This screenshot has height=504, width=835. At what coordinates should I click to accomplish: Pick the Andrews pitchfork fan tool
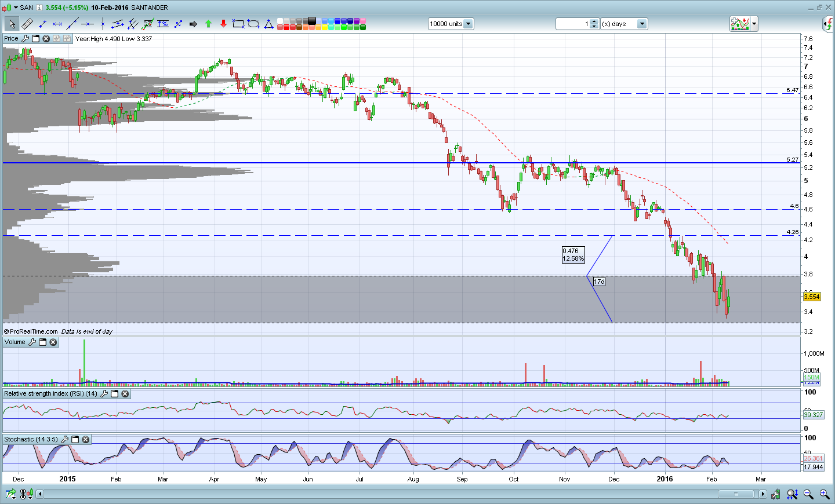click(x=133, y=24)
